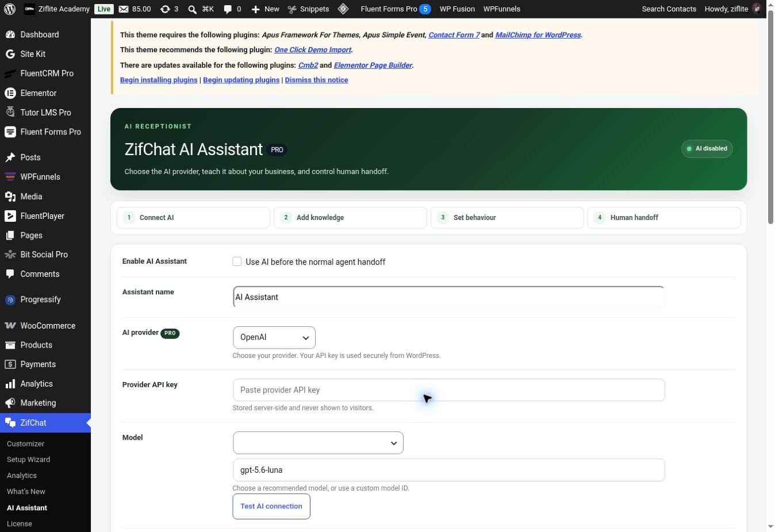Click the Posts pin icon
Screen dimensions: 775x532
click(x=10, y=157)
